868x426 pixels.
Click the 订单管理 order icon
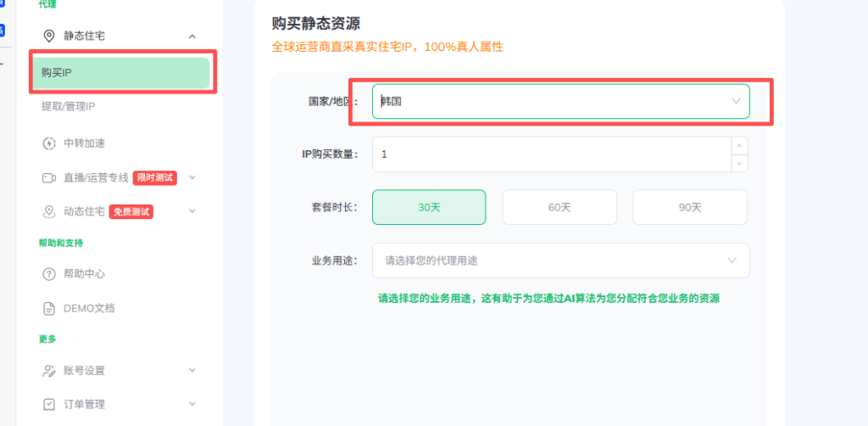point(49,404)
